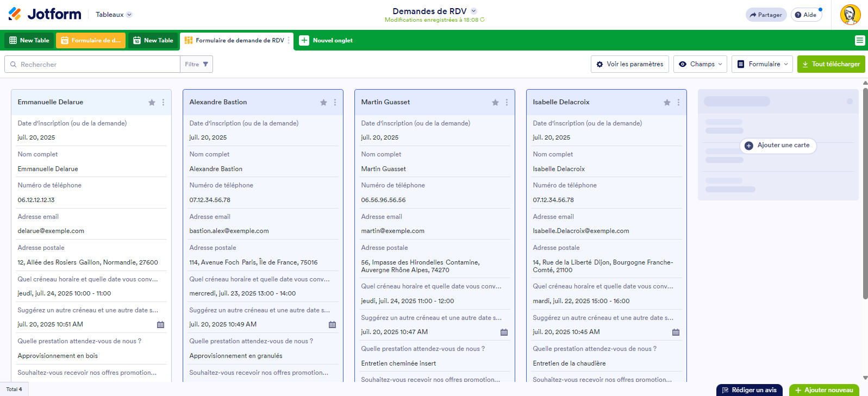Screen dimensions: 868x396
Task: Click phone number 06.12.12.12.13
Action: [x=36, y=200]
